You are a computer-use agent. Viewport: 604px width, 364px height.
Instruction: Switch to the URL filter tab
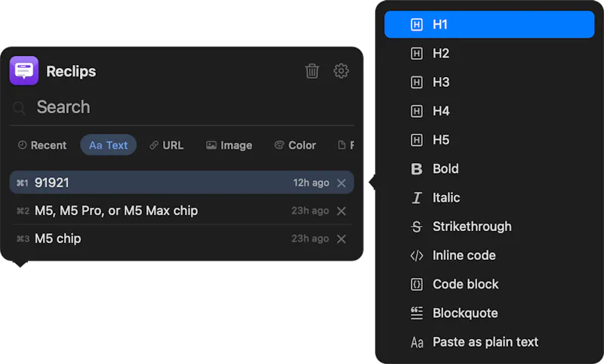(166, 145)
